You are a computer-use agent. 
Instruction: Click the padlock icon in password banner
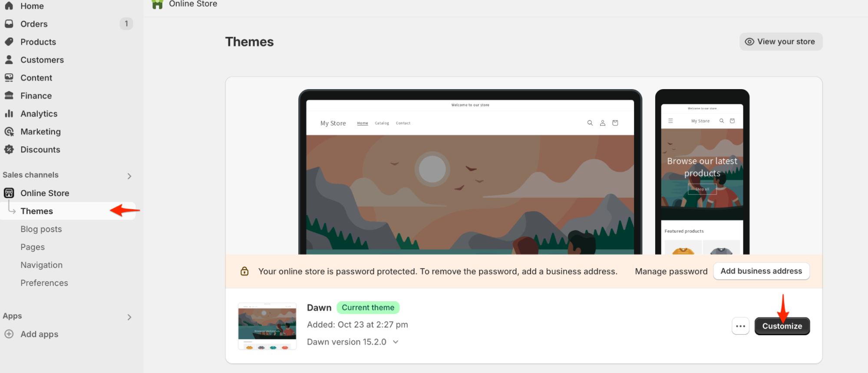[x=244, y=271]
